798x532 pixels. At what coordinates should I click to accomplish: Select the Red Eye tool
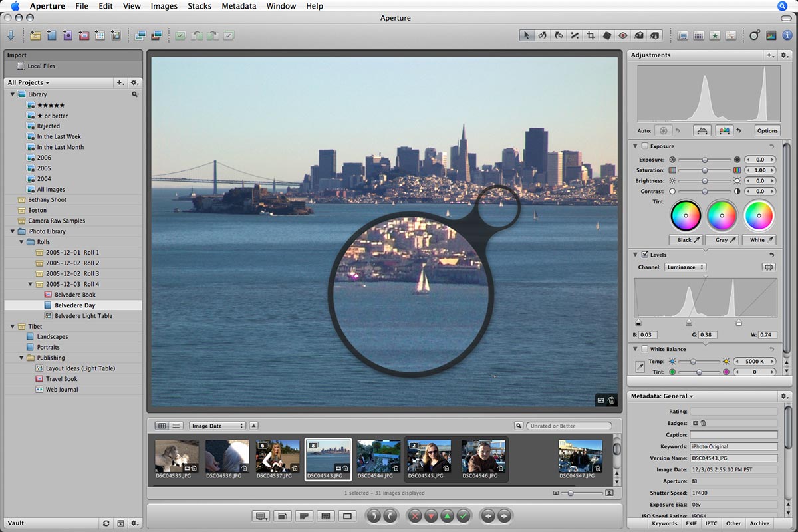[623, 35]
